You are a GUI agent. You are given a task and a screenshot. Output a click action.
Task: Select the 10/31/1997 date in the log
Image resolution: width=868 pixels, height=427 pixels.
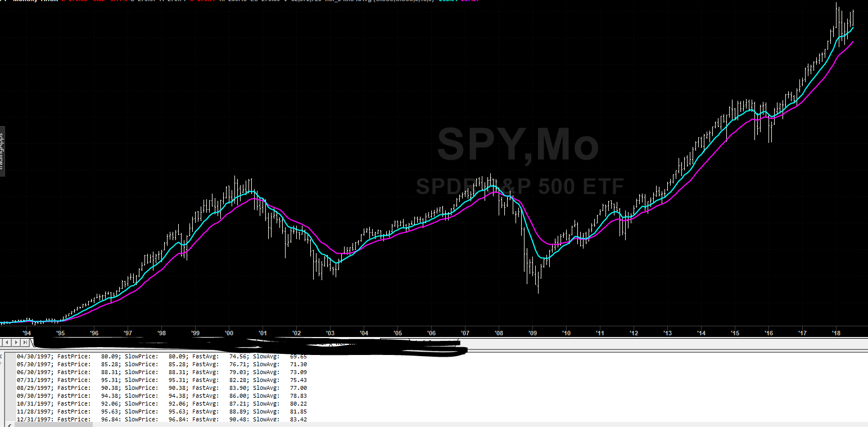(x=35, y=403)
